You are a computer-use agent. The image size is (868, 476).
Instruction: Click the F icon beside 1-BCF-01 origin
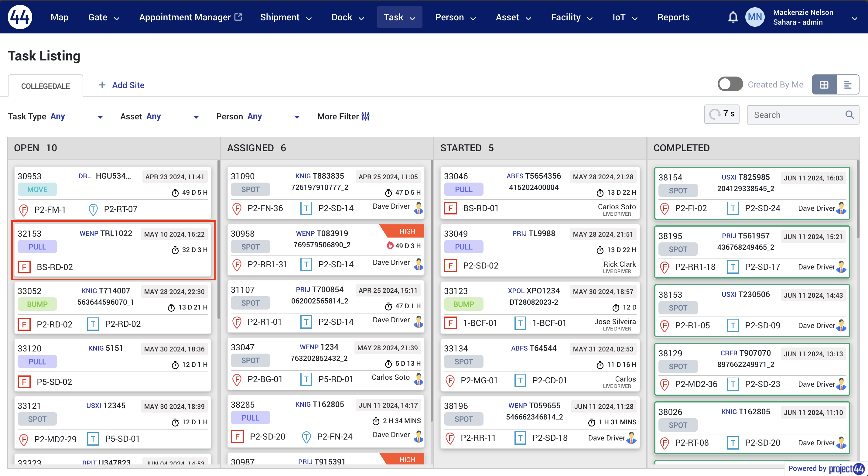pos(450,323)
